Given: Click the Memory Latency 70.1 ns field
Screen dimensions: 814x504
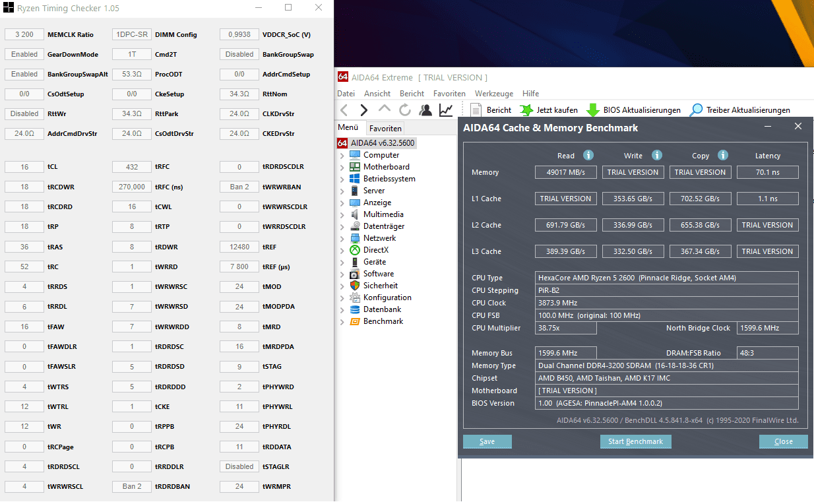Looking at the screenshot, I should [768, 172].
